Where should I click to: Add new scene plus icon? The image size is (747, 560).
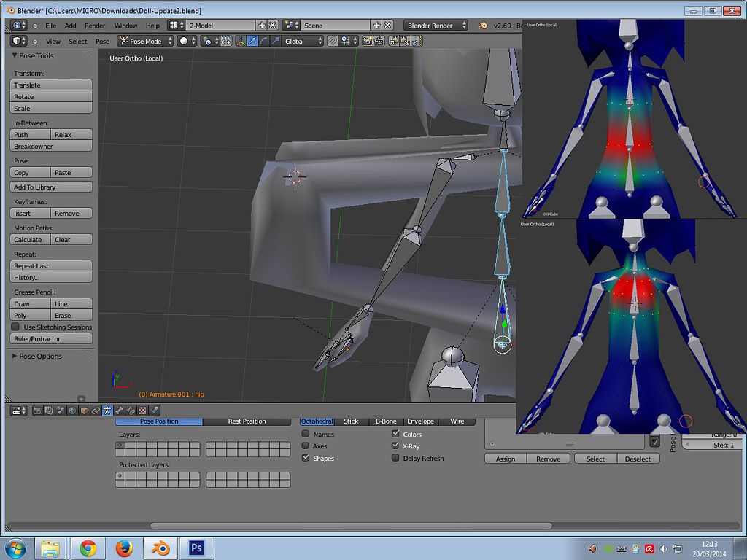point(377,26)
